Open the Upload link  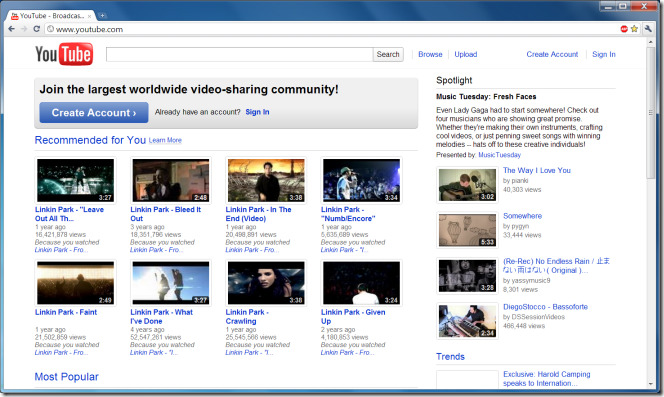(466, 54)
